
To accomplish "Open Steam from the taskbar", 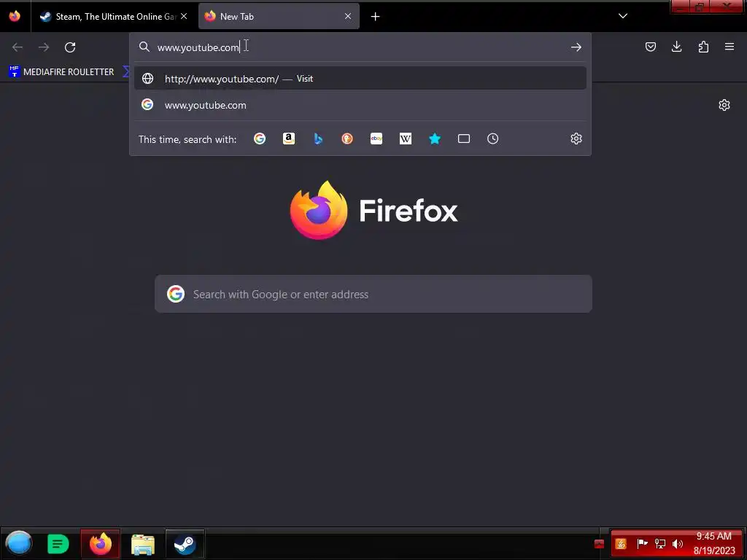I will 185,543.
